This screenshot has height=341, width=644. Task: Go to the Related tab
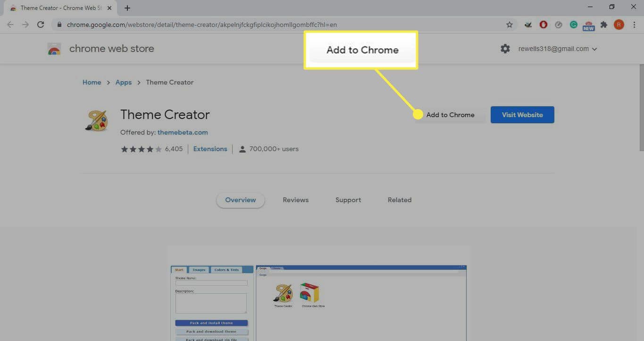(400, 200)
